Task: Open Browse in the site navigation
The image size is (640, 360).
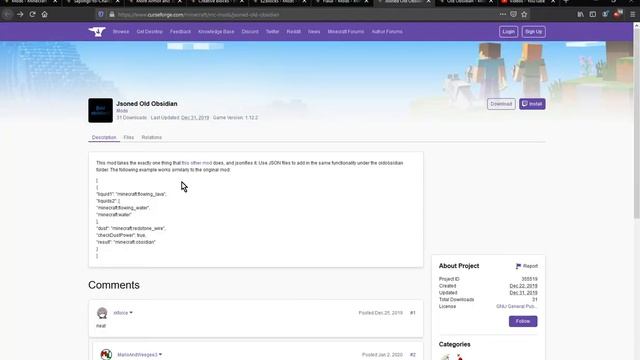Action: coord(121,31)
